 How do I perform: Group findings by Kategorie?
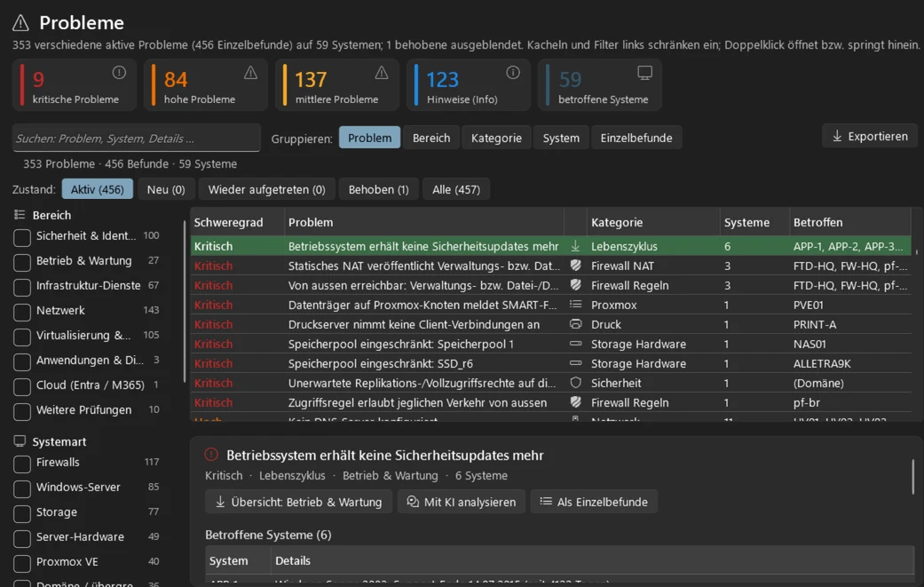pyautogui.click(x=496, y=138)
